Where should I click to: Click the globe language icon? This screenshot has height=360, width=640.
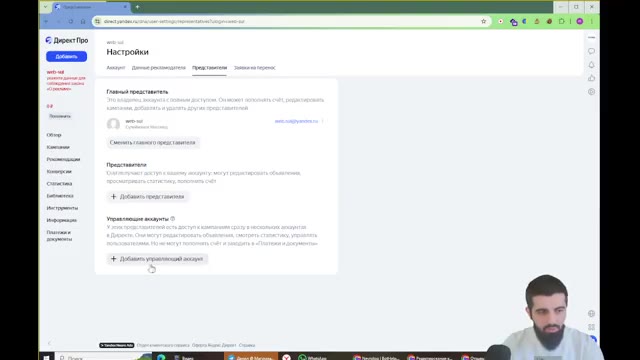[591, 313]
